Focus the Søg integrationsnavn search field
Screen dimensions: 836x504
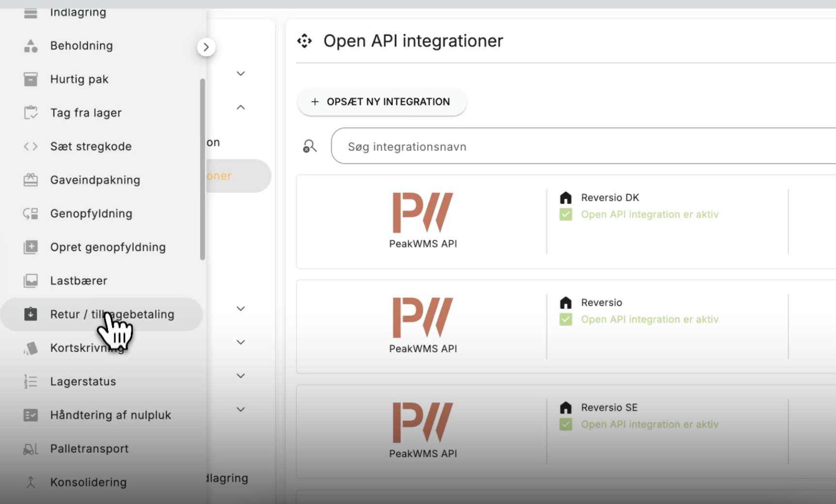tap(583, 146)
